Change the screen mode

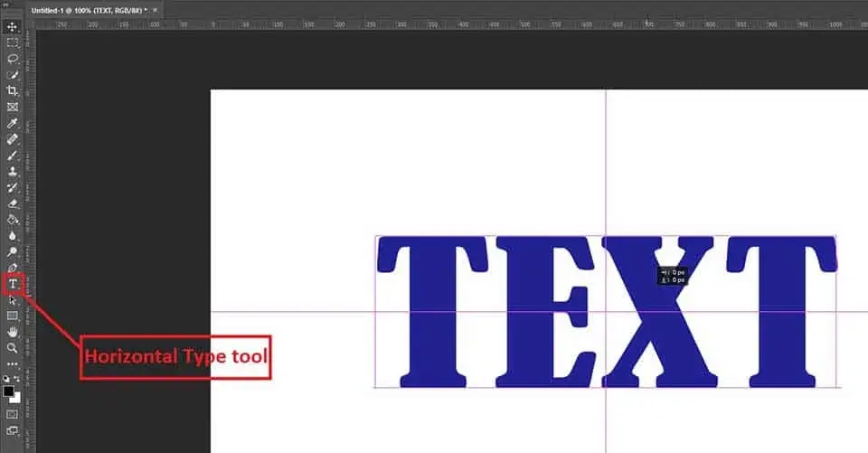pos(12,431)
